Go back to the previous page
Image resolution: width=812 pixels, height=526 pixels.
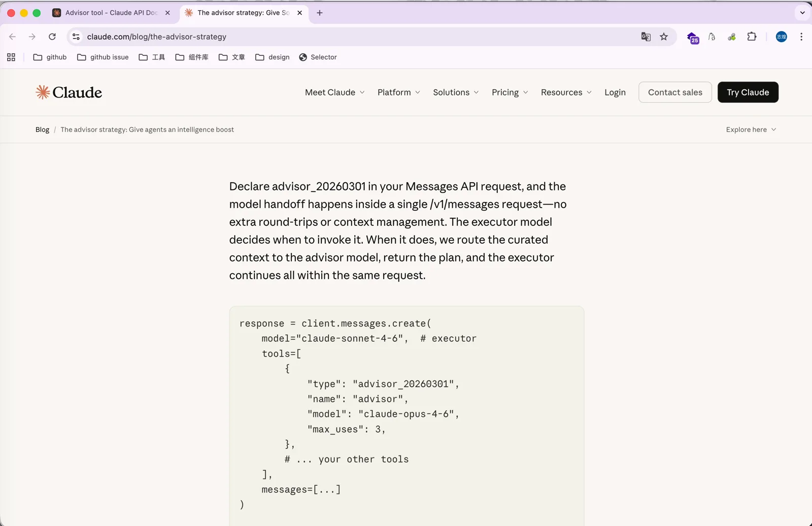(13, 37)
